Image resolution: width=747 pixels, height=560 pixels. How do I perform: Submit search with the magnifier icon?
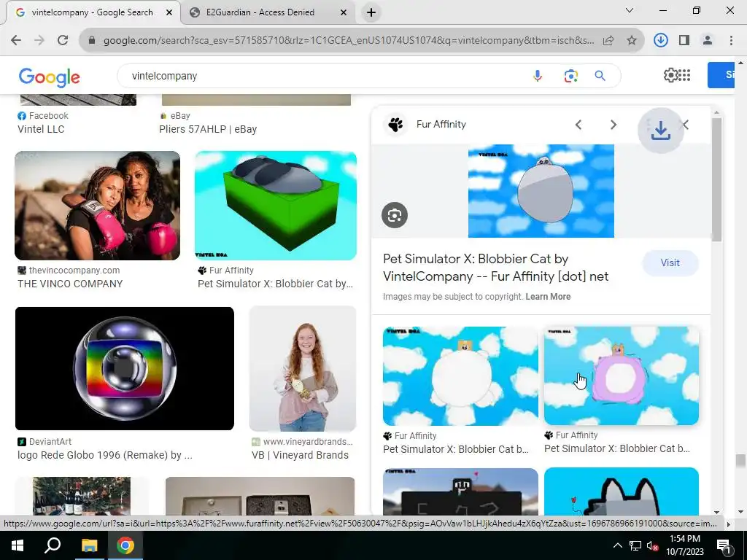(x=600, y=76)
